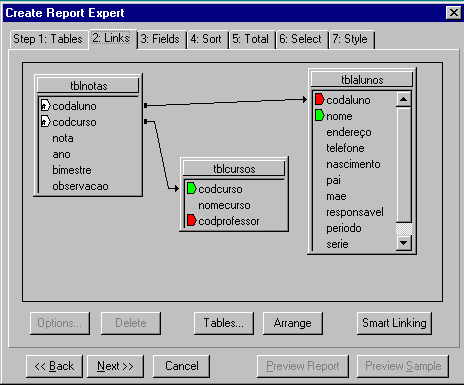This screenshot has width=464, height=385.
Task: Select the nome field text in tblalunos
Action: pyautogui.click(x=339, y=116)
